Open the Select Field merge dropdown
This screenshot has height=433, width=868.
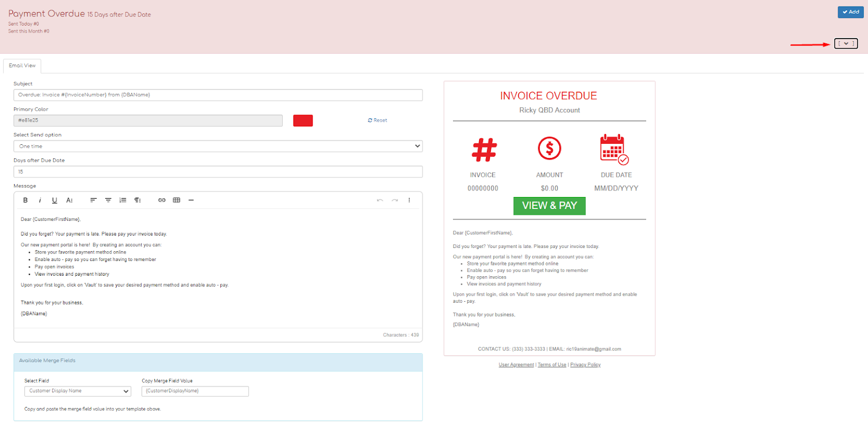[78, 391]
